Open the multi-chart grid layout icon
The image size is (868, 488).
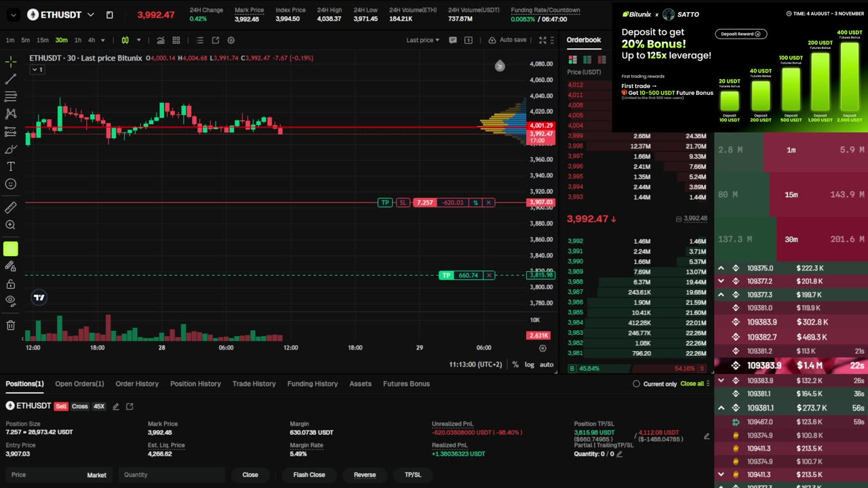pyautogui.click(x=176, y=40)
